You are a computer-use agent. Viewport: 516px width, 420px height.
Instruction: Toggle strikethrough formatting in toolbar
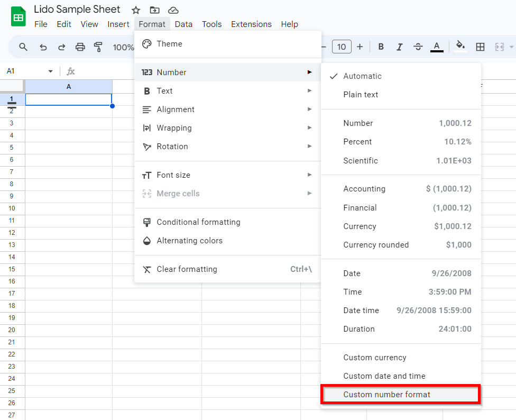(418, 47)
